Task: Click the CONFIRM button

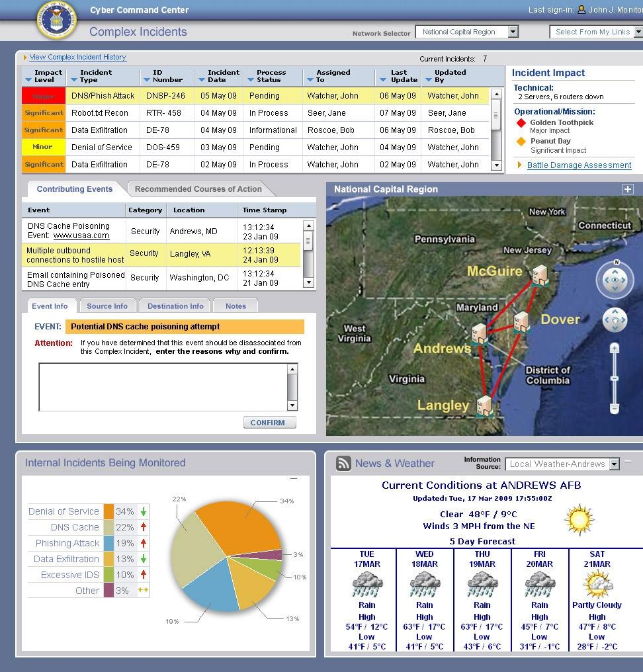Action: click(x=269, y=422)
